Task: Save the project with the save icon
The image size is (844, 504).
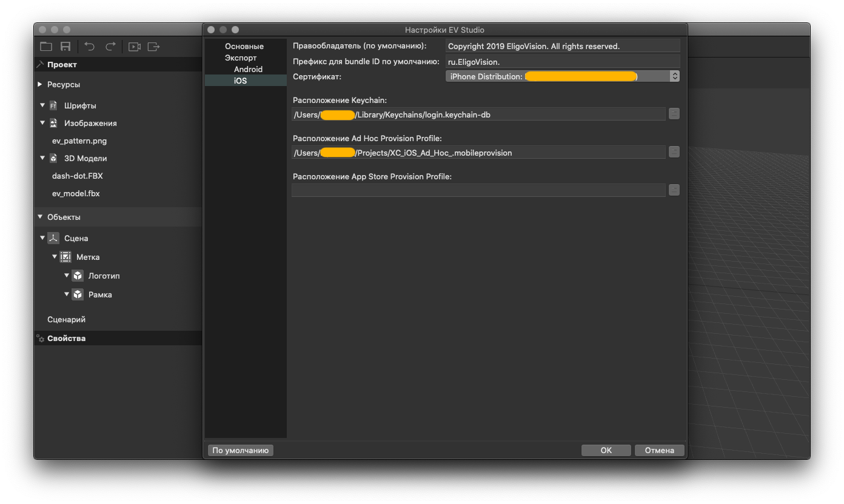Action: [x=65, y=46]
